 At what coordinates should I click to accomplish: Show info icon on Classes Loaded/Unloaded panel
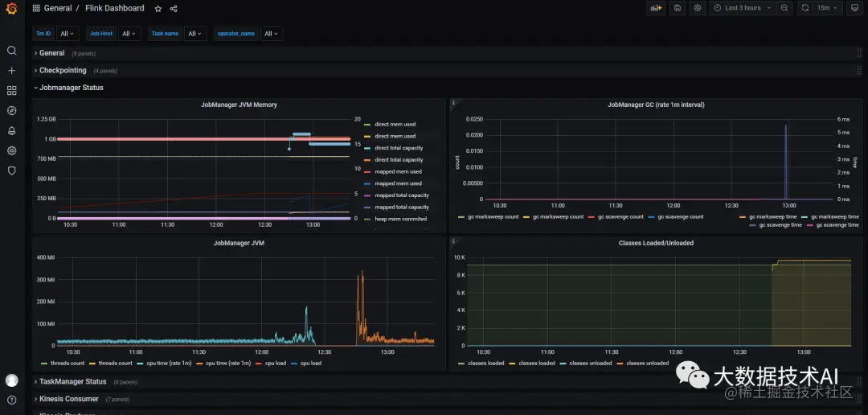(x=453, y=241)
